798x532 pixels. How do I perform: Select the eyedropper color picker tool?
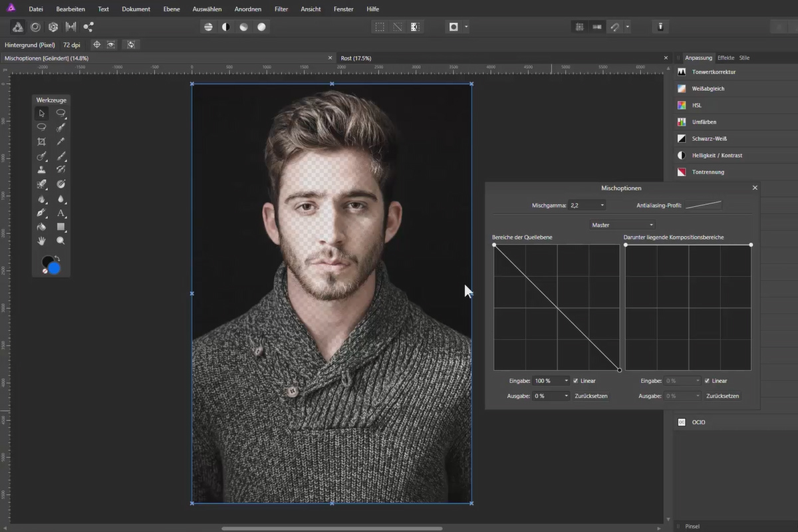[61, 142]
